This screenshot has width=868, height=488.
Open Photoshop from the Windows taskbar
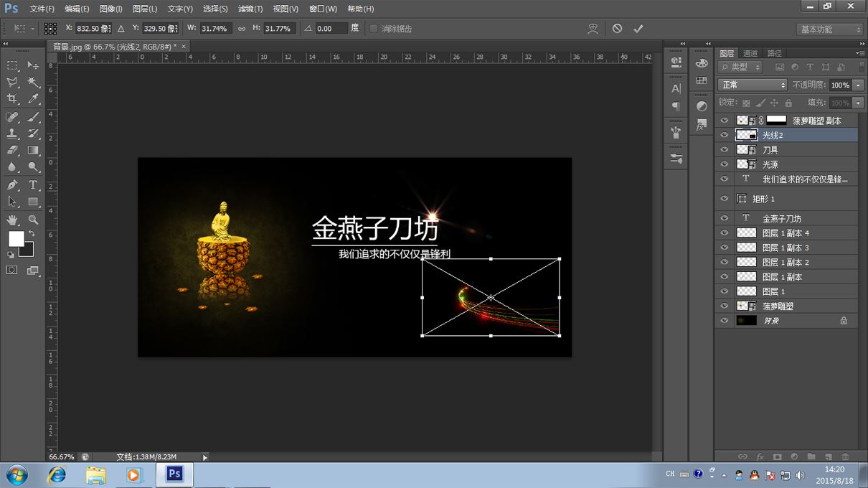174,474
